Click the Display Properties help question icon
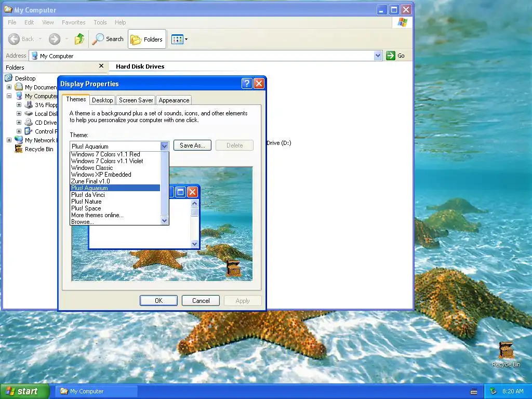This screenshot has width=532, height=399. (x=247, y=84)
